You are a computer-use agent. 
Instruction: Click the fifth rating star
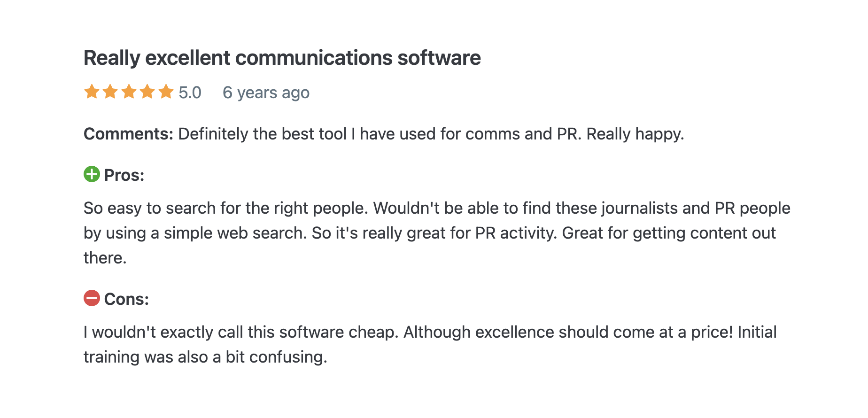click(166, 92)
